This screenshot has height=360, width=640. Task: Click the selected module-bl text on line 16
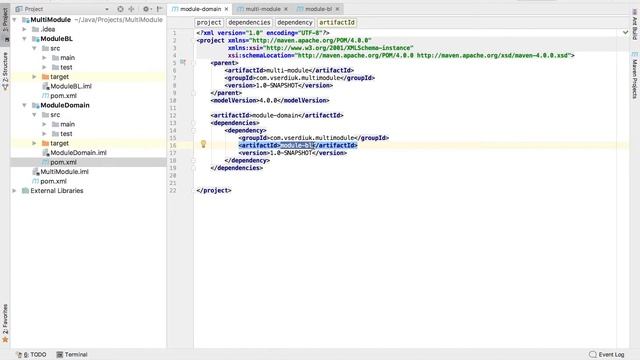click(297, 145)
